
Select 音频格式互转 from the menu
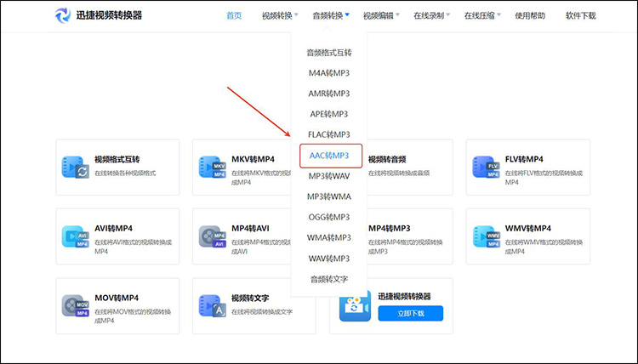(x=328, y=53)
